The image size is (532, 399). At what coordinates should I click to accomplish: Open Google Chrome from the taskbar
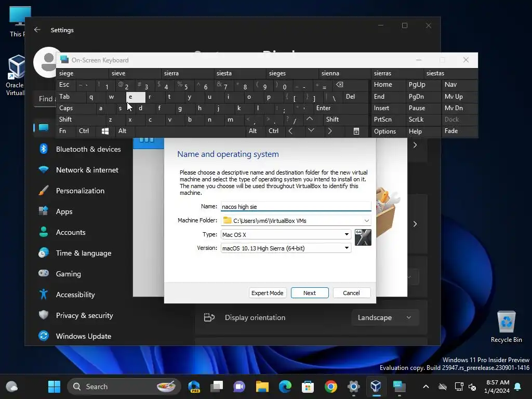click(331, 387)
